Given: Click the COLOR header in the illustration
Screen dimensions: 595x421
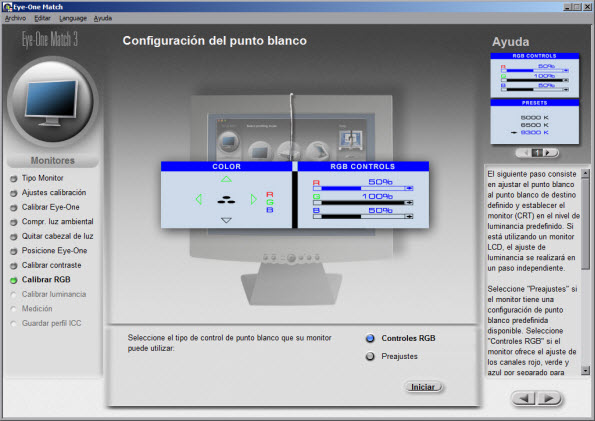Looking at the screenshot, I should point(227,166).
